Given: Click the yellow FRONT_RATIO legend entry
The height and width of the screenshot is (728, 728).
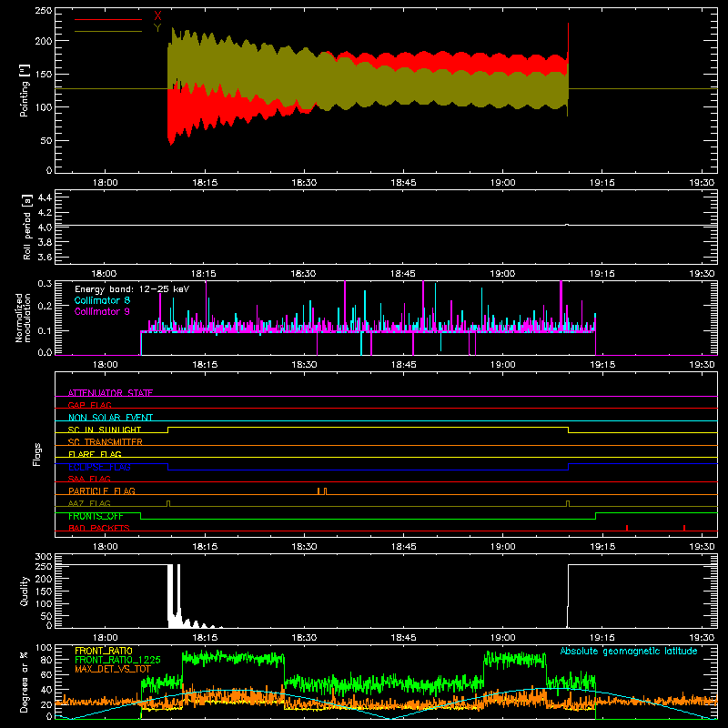Looking at the screenshot, I should click(x=104, y=652).
